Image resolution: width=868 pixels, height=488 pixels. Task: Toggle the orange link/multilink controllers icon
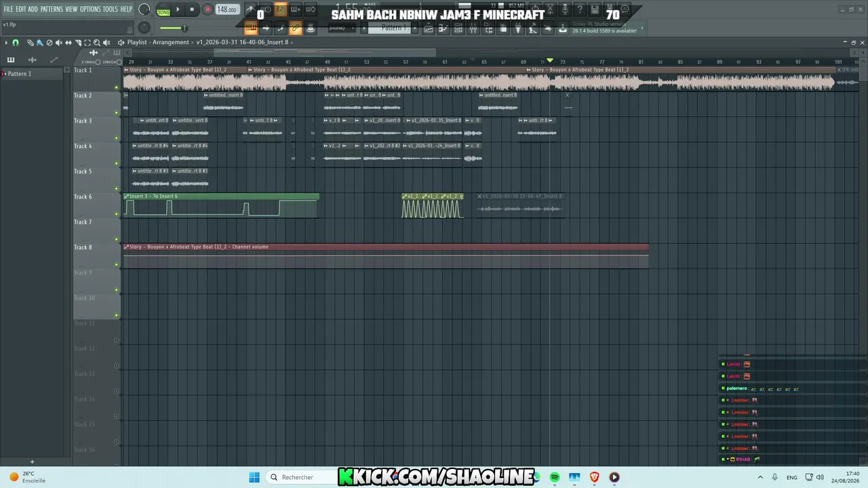tap(296, 28)
